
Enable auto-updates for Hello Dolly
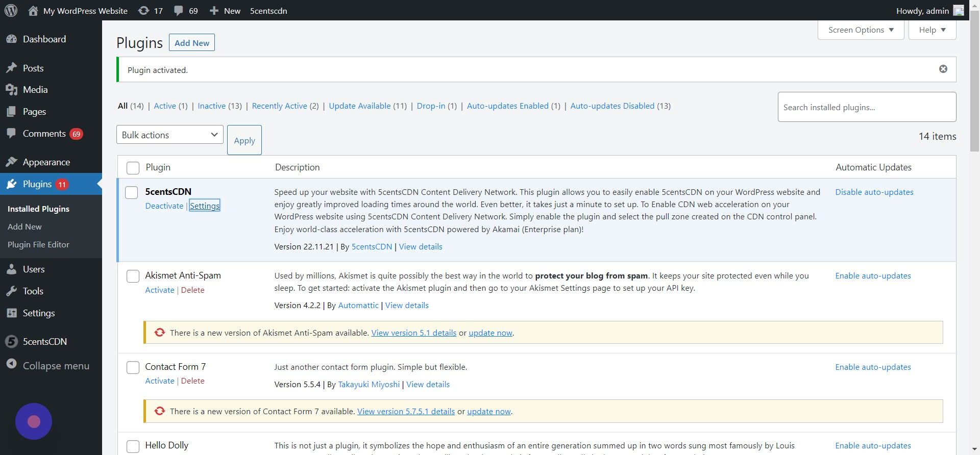pos(873,446)
